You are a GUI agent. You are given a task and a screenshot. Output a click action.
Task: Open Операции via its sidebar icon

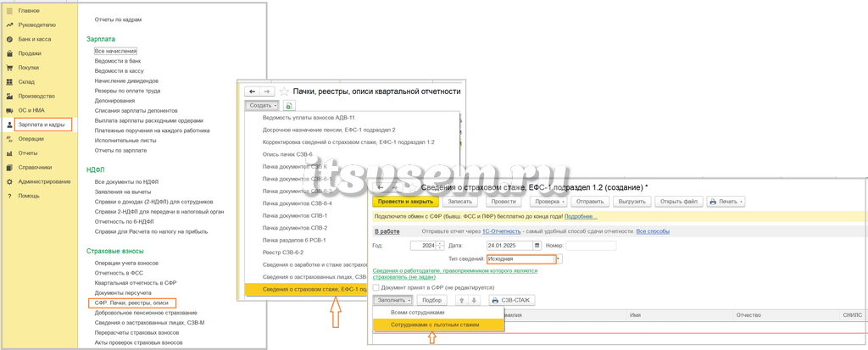tap(8, 139)
